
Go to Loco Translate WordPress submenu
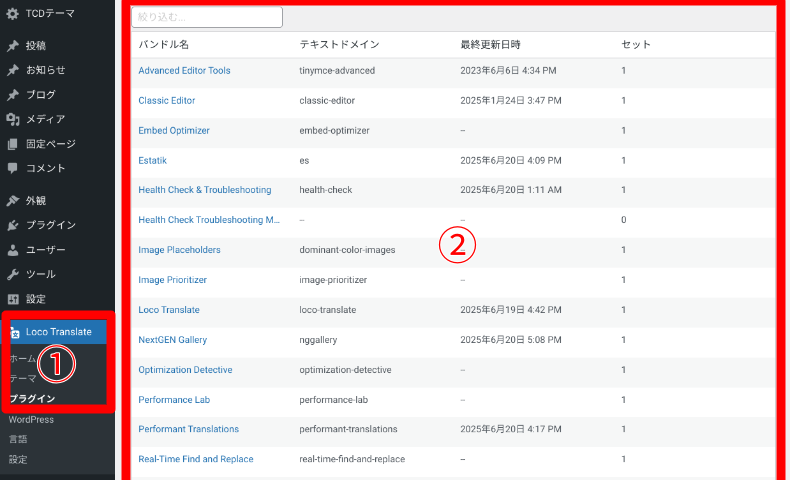point(31,420)
